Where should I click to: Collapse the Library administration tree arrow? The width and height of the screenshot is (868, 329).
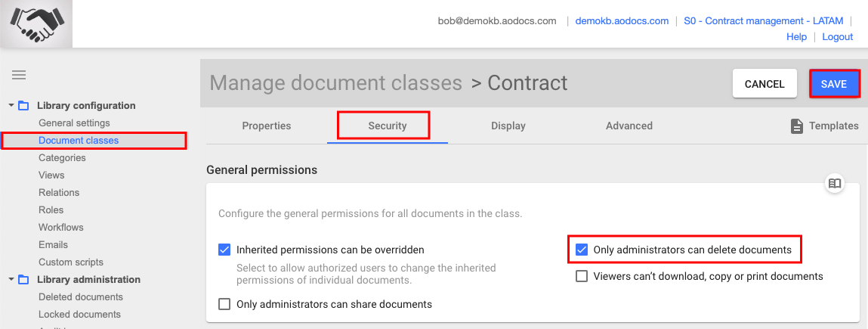tap(11, 280)
